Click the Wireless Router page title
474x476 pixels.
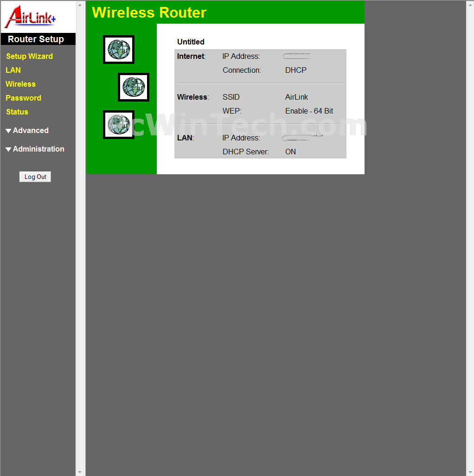149,13
